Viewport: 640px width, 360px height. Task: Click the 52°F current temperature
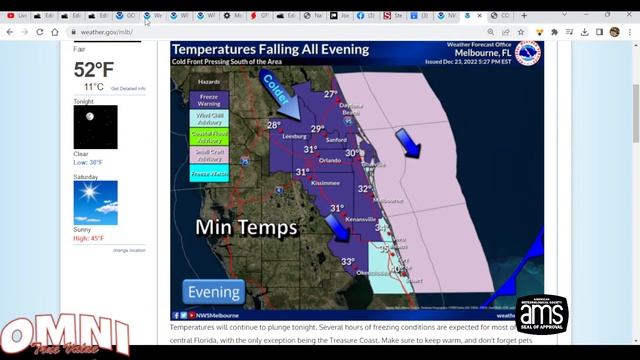[x=94, y=69]
